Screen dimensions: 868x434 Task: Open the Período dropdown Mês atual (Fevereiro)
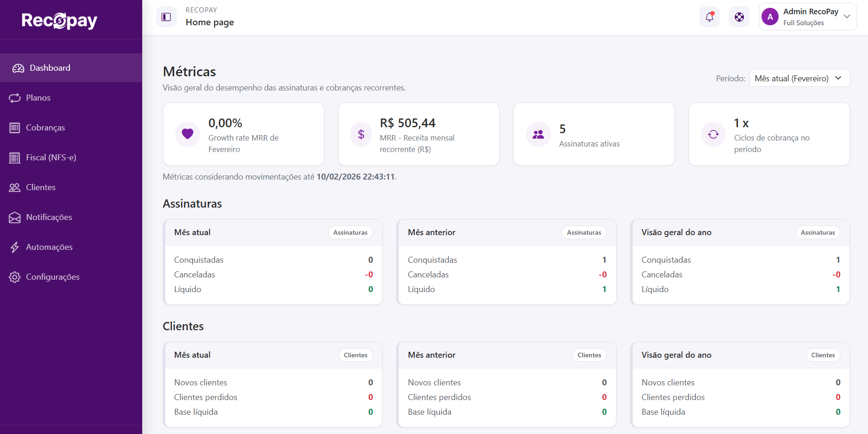click(x=800, y=78)
